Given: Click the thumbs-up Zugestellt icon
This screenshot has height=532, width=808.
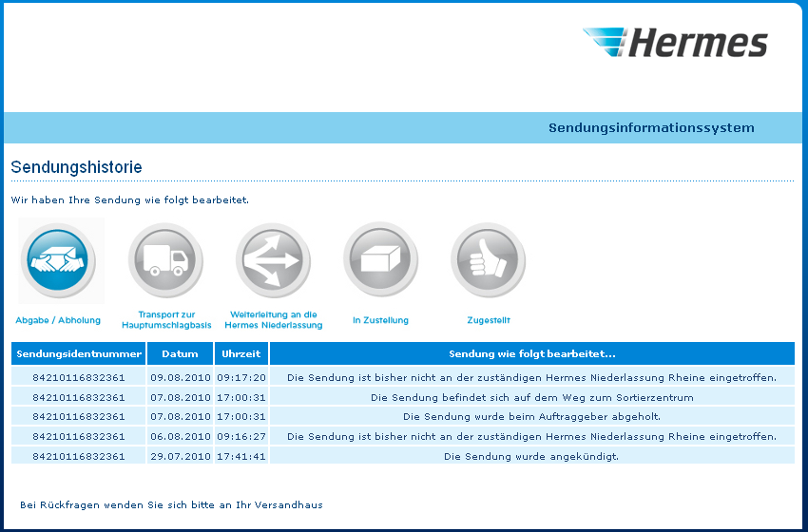Looking at the screenshot, I should tap(488, 261).
